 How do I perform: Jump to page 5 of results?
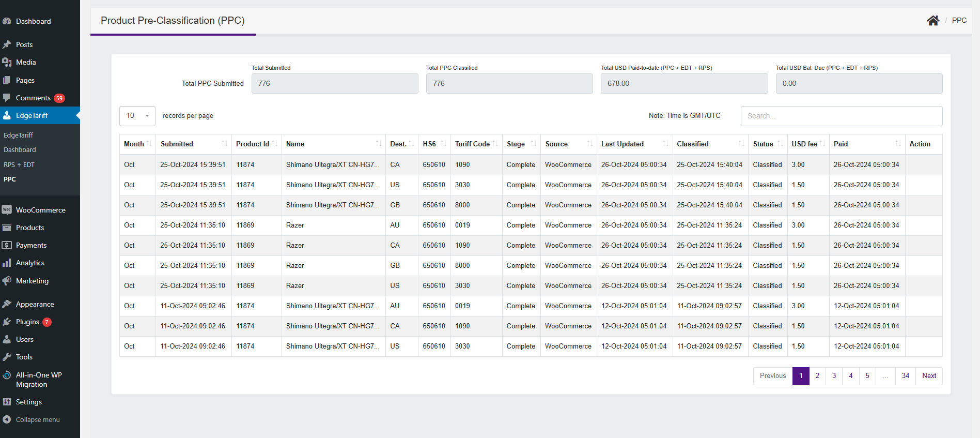[867, 376]
